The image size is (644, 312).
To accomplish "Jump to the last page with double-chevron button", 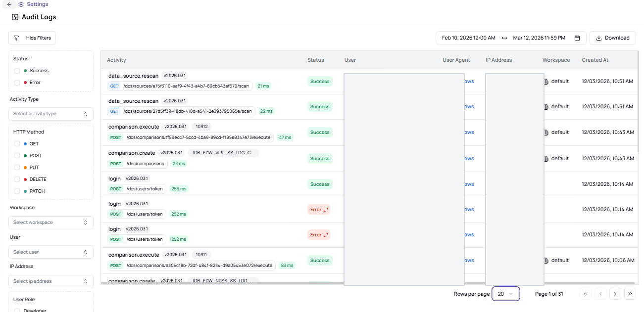I will pyautogui.click(x=630, y=294).
